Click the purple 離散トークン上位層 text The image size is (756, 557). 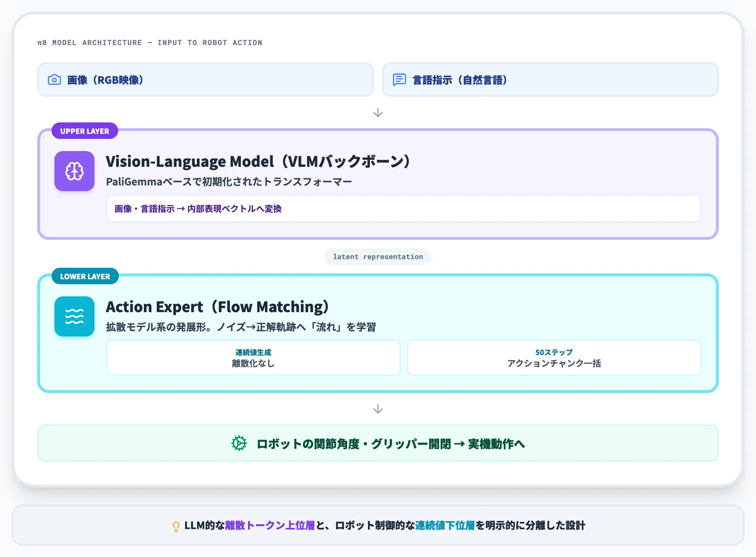[270, 525]
